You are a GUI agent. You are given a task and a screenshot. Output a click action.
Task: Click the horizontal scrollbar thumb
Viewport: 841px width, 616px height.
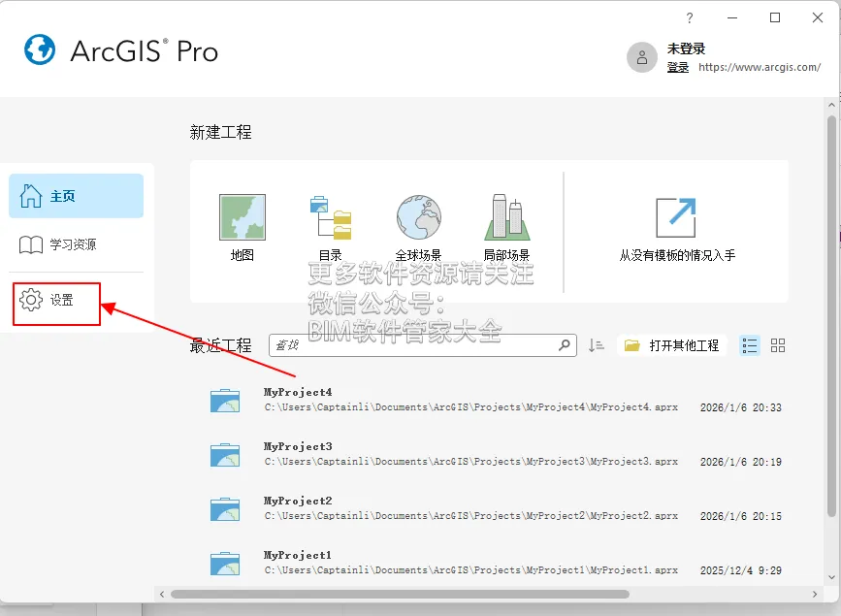click(x=400, y=594)
